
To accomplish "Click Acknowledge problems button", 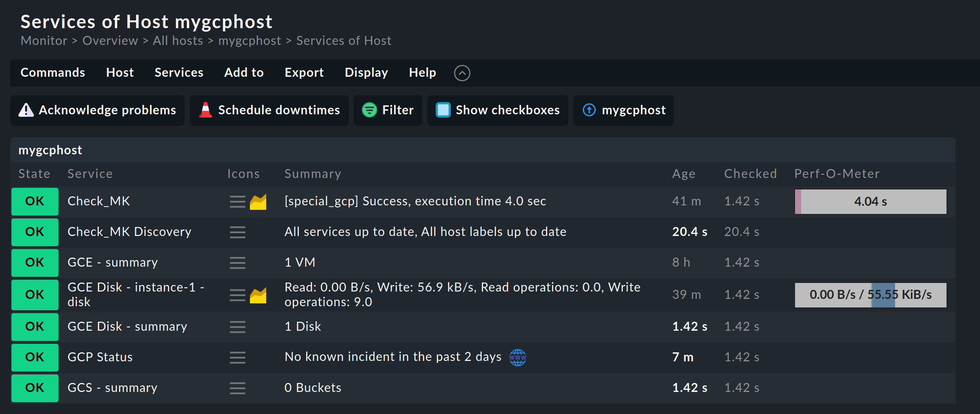I will (97, 110).
